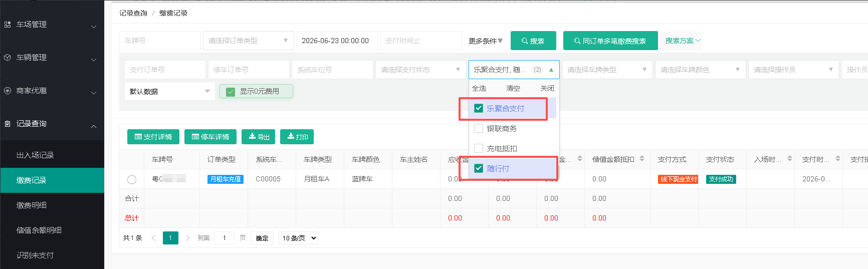Image resolution: width=868 pixels, height=269 pixels.
Task: Click page number 1 button
Action: coord(170,238)
